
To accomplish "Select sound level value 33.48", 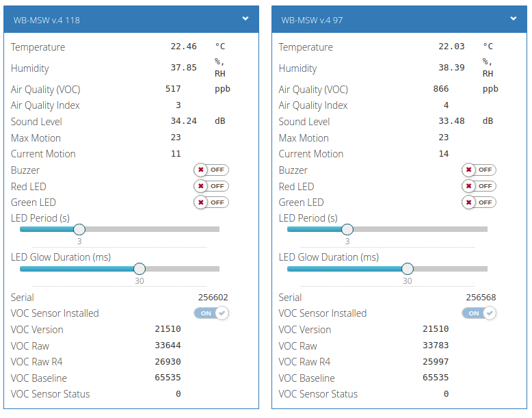I will tap(451, 121).
